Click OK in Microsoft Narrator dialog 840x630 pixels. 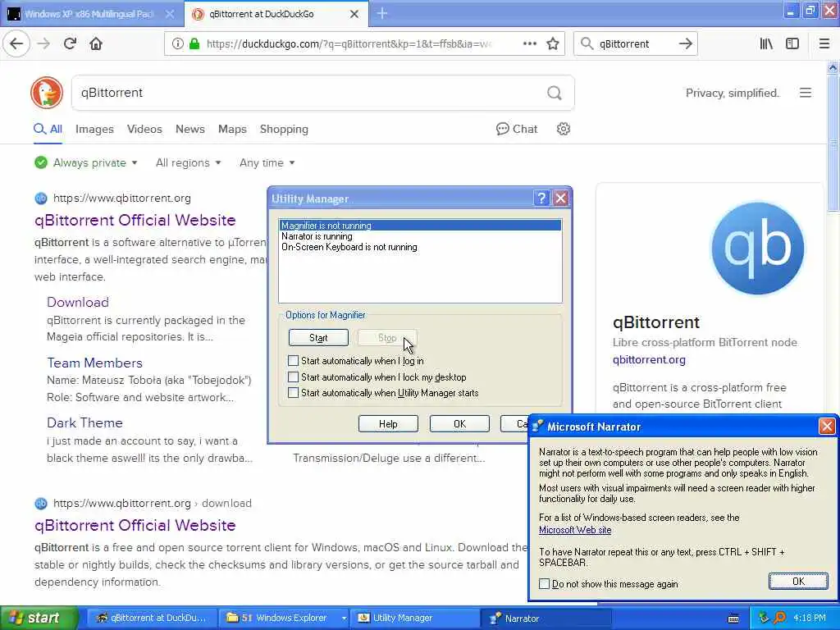(x=798, y=582)
